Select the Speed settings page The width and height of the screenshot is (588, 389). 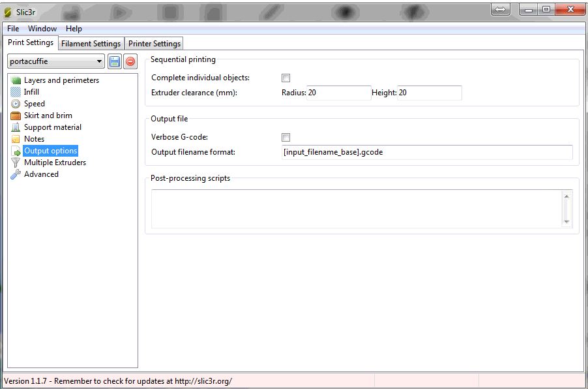[35, 104]
